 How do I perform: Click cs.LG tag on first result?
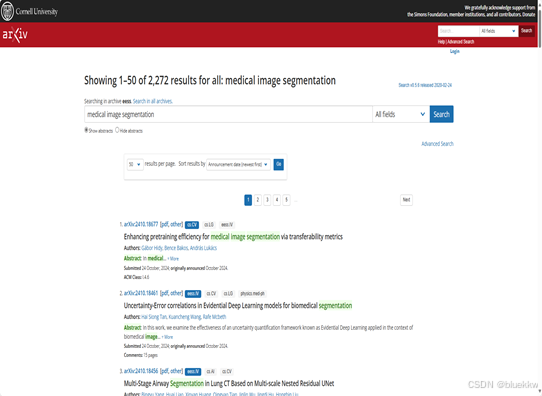point(209,225)
